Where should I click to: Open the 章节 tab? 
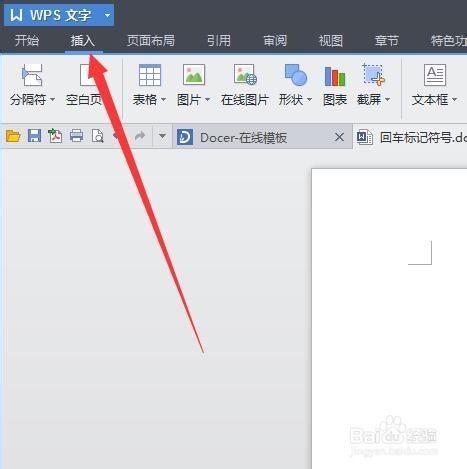click(x=387, y=41)
